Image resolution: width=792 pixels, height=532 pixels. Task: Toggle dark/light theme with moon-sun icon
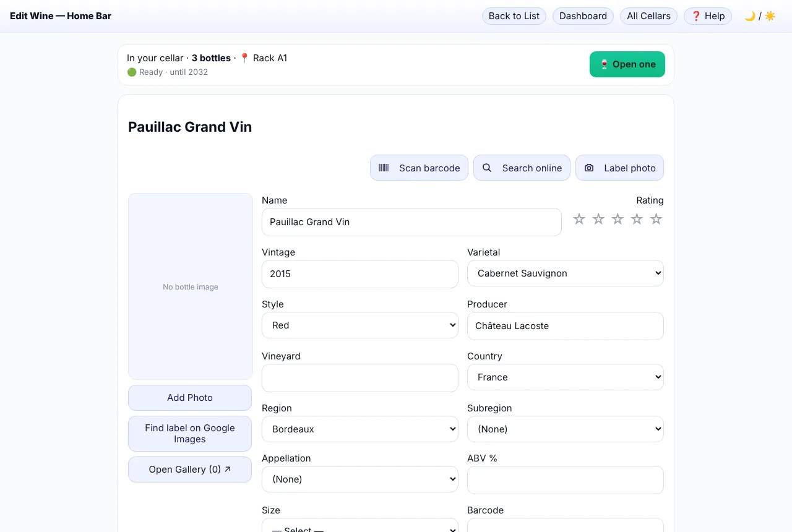tap(760, 16)
